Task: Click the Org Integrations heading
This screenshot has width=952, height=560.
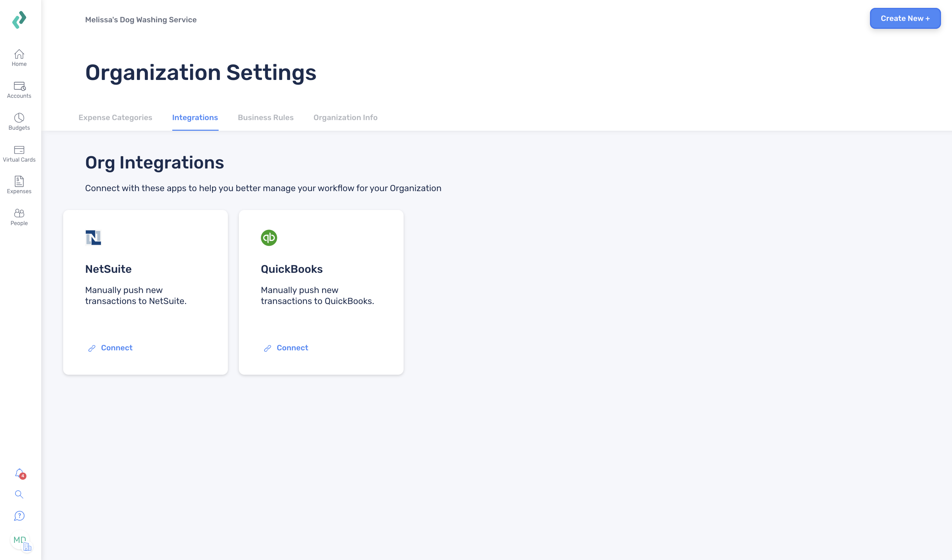Action: click(x=154, y=163)
